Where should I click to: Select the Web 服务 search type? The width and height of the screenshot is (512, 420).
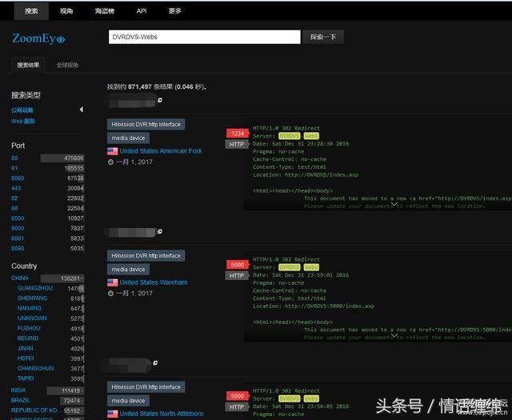coord(23,121)
